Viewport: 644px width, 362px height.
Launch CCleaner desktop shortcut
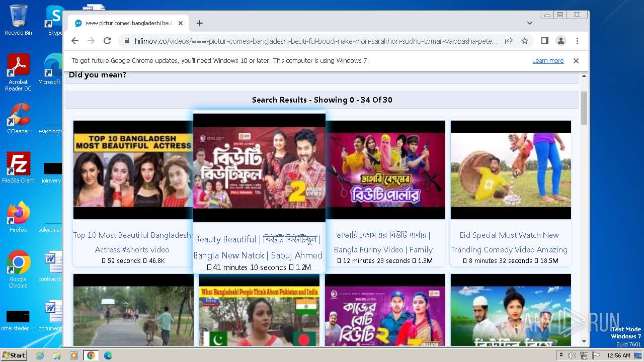[x=18, y=119]
